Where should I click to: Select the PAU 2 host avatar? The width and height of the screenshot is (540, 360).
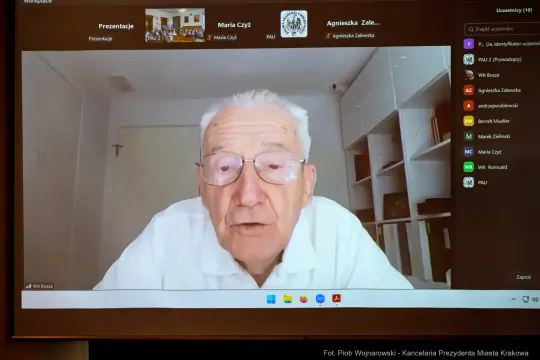click(469, 59)
